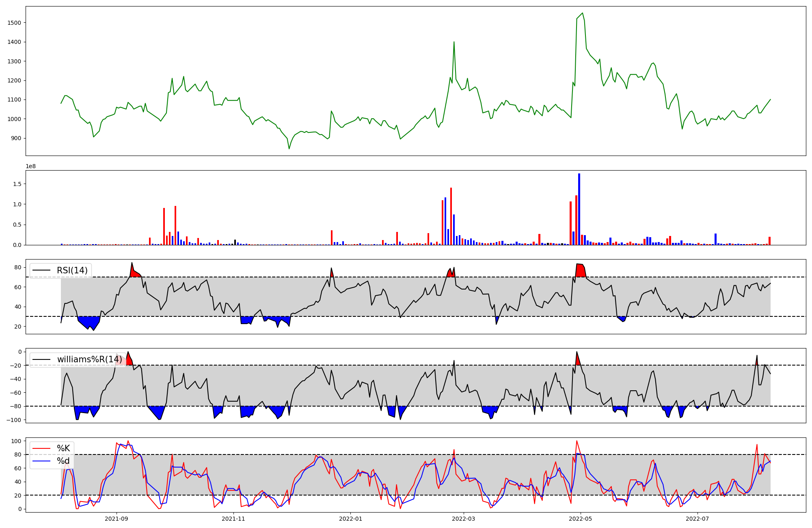Click the 2021-11 x-axis date label

click(x=233, y=519)
